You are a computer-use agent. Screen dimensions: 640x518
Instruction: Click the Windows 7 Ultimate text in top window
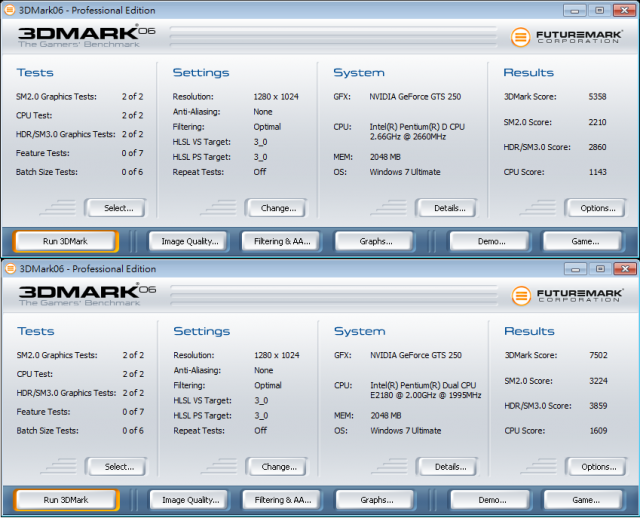405,172
